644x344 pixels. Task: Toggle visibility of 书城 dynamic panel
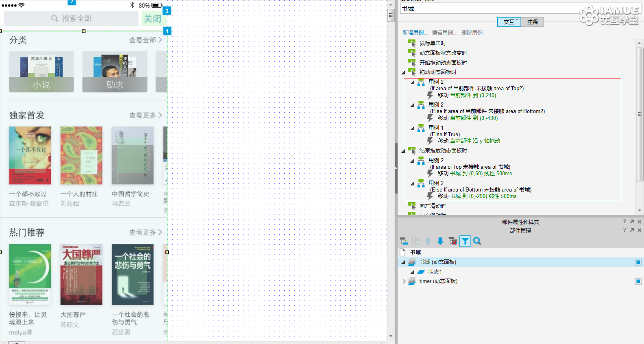(638, 262)
